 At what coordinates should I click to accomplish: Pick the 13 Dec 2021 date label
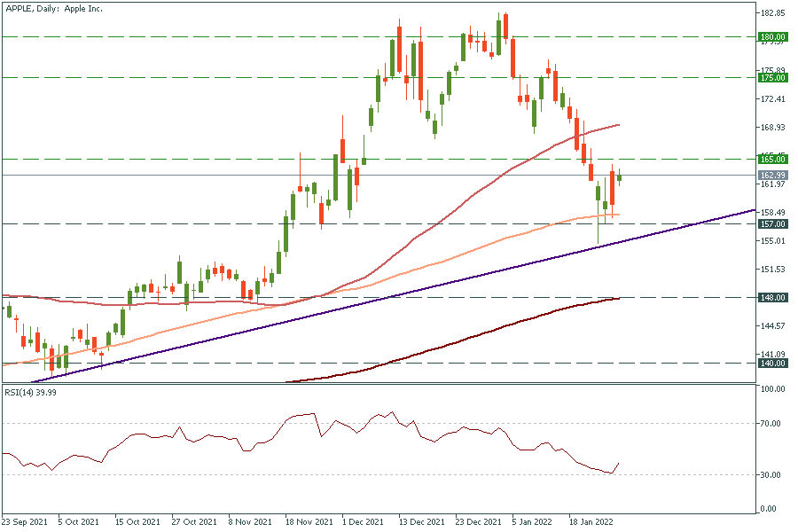tap(420, 522)
